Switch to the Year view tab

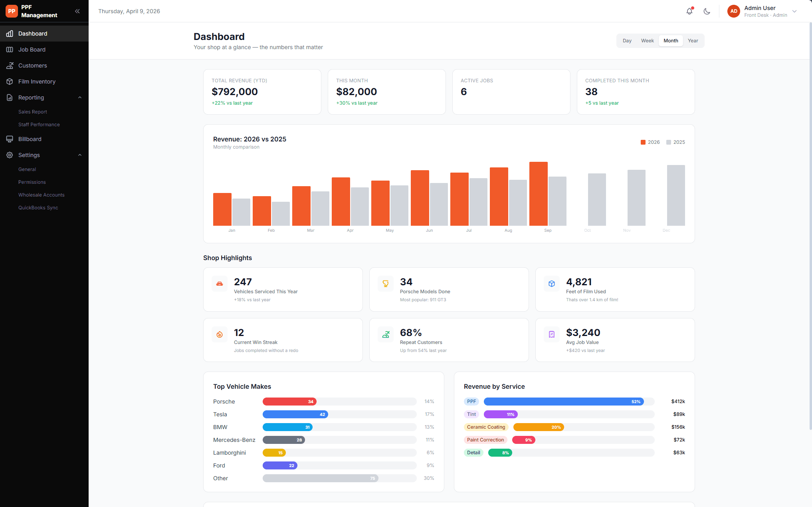pyautogui.click(x=693, y=40)
